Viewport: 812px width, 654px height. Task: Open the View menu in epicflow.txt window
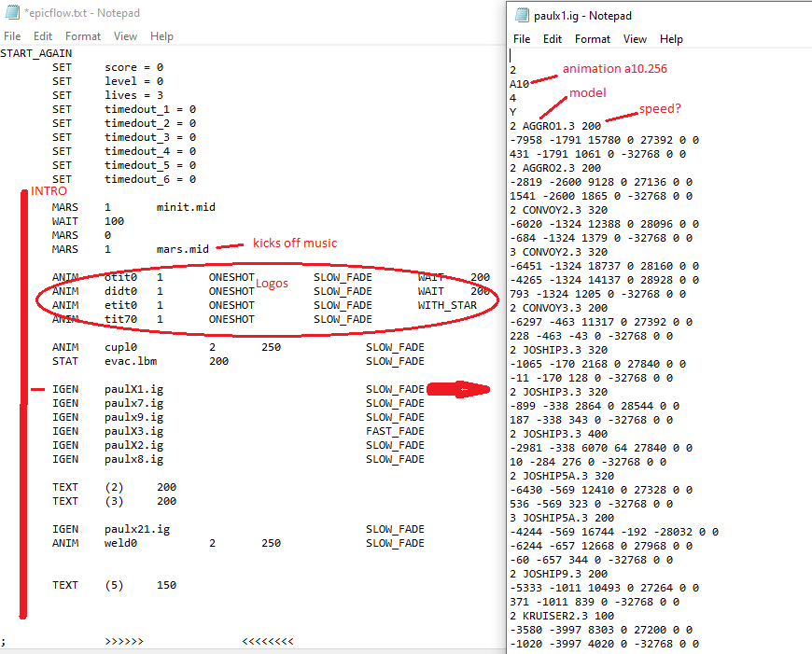click(125, 36)
